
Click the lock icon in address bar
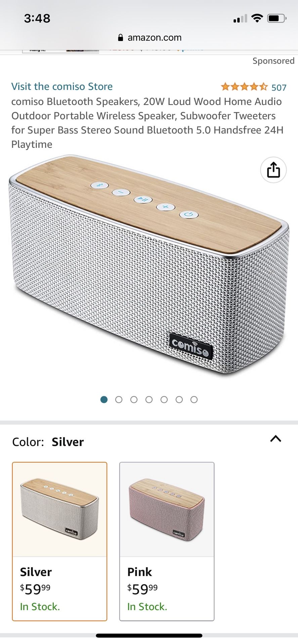click(x=120, y=38)
